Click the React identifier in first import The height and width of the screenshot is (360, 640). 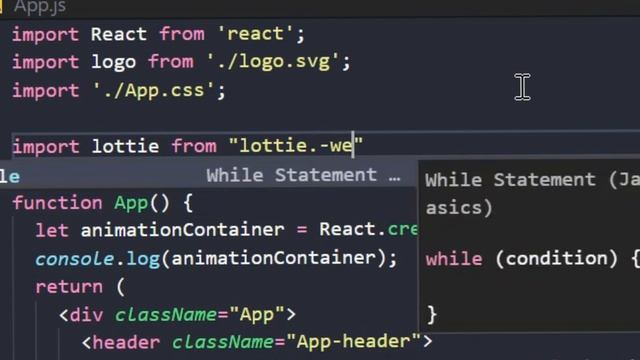click(119, 34)
